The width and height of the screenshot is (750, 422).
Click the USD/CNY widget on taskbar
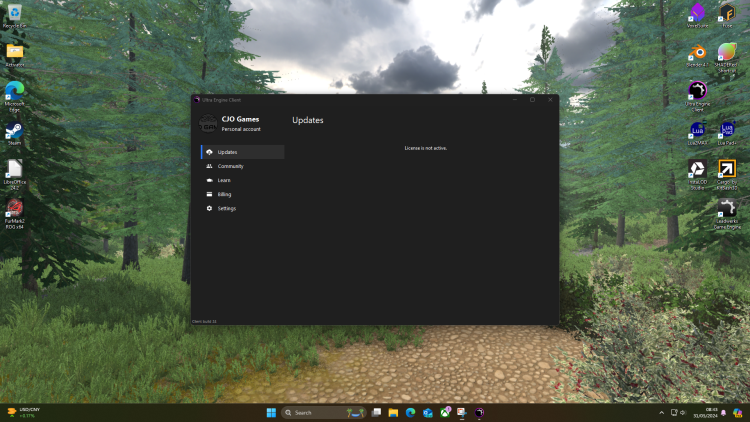pyautogui.click(x=24, y=412)
